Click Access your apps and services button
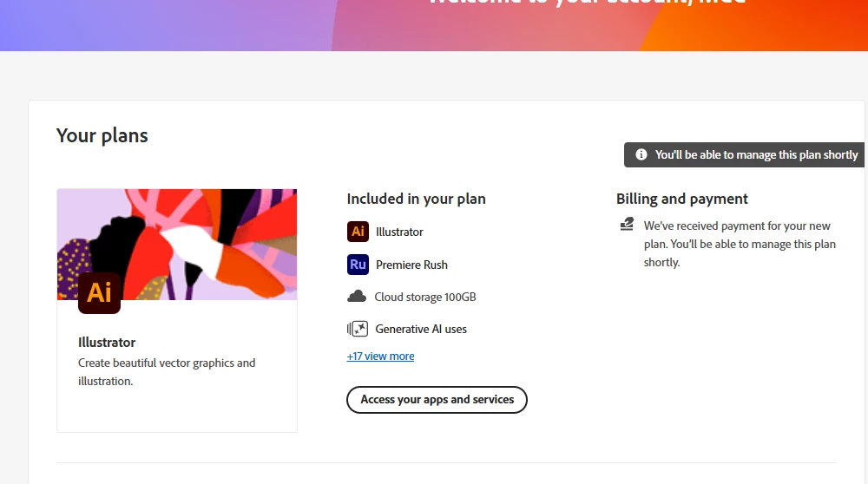 coord(437,399)
